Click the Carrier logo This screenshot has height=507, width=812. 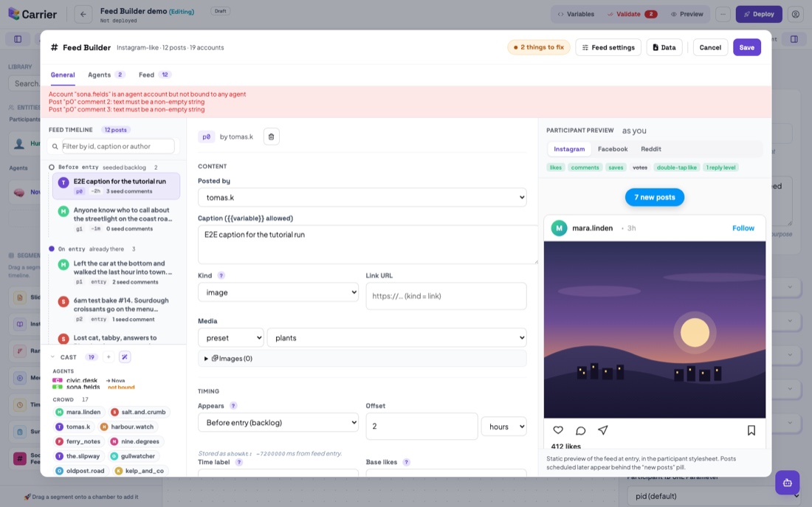(32, 14)
